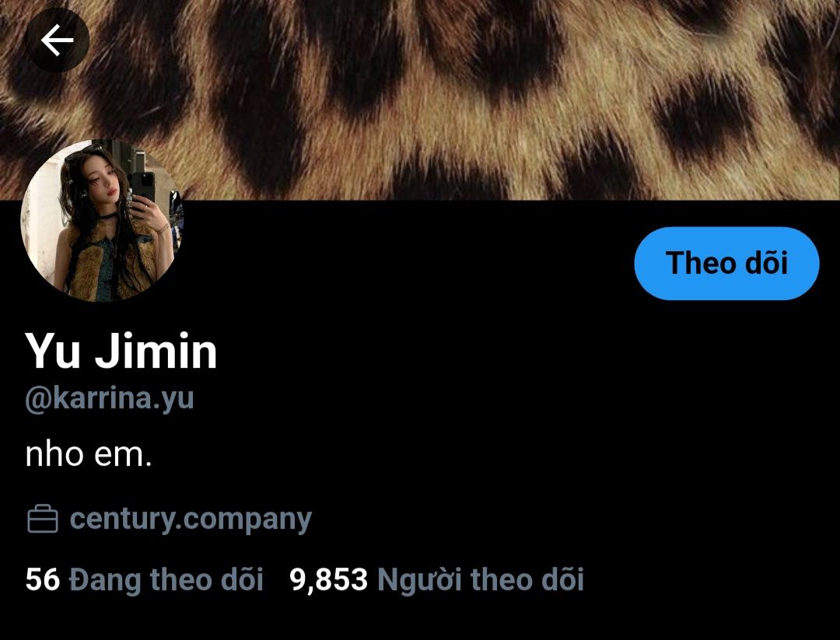This screenshot has height=640, width=840.
Task: Go back using the arrow icon
Action: click(x=58, y=40)
